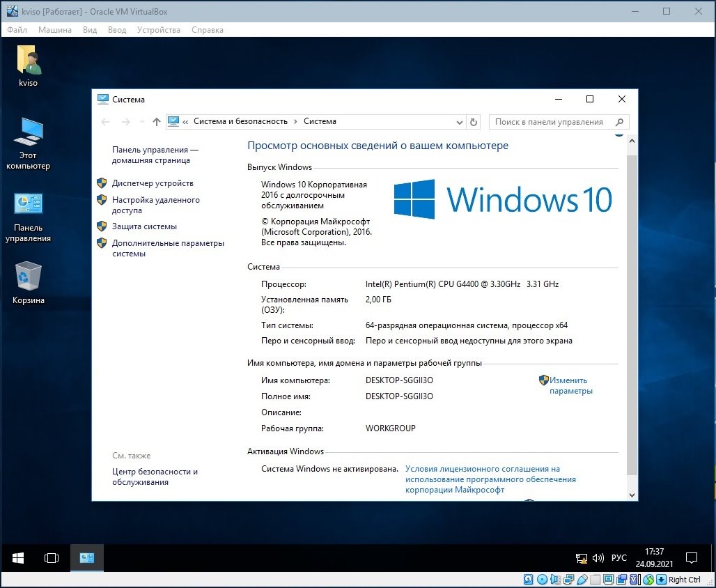Click the Right Ctrl host key label
The height and width of the screenshot is (588, 716).
tap(685, 580)
